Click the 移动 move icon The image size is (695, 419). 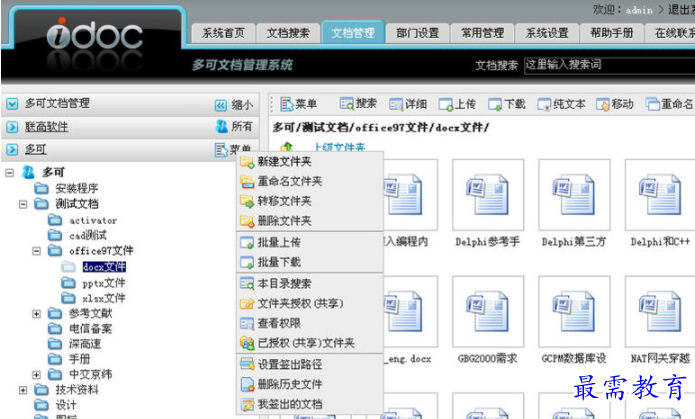click(x=603, y=105)
